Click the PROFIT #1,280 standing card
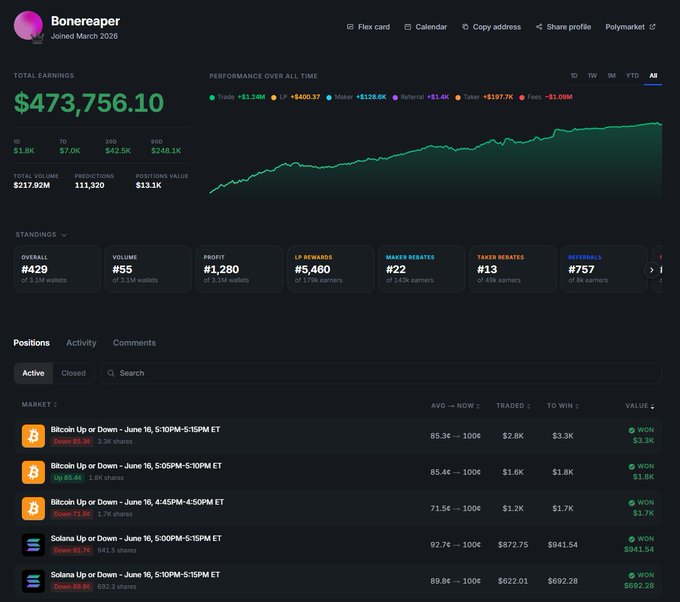Image resolution: width=680 pixels, height=602 pixels. point(239,269)
